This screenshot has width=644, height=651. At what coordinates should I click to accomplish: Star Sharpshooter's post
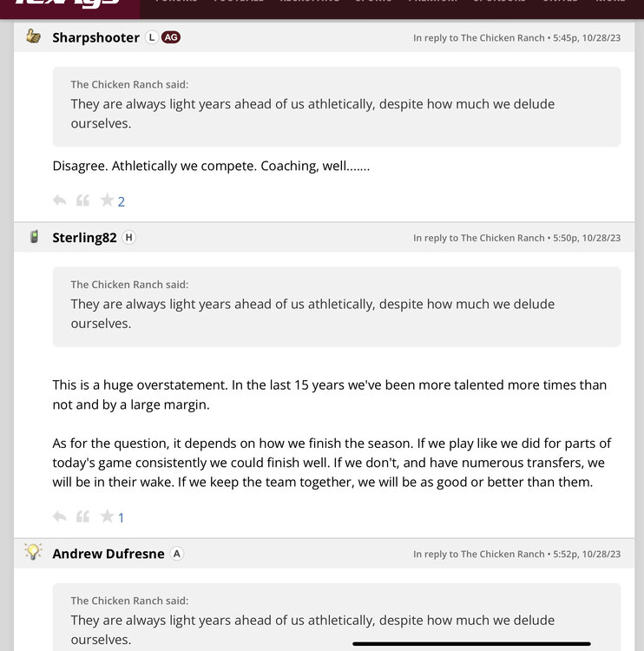click(x=107, y=201)
